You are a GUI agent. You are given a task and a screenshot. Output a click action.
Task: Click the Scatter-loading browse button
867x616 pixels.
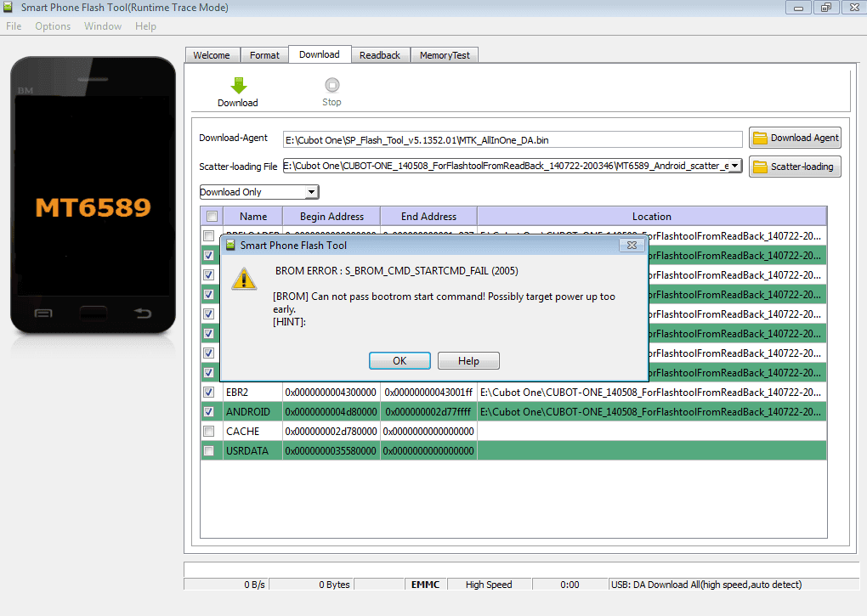(795, 167)
